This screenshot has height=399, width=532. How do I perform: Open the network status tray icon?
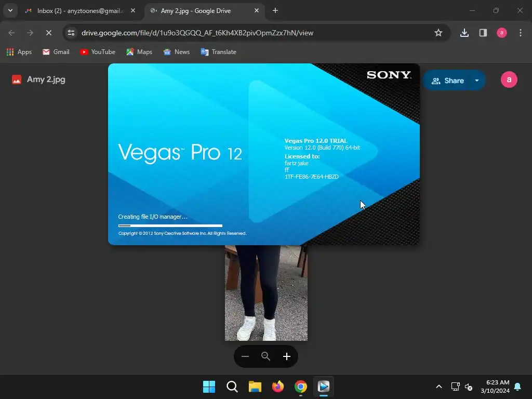pos(455,387)
